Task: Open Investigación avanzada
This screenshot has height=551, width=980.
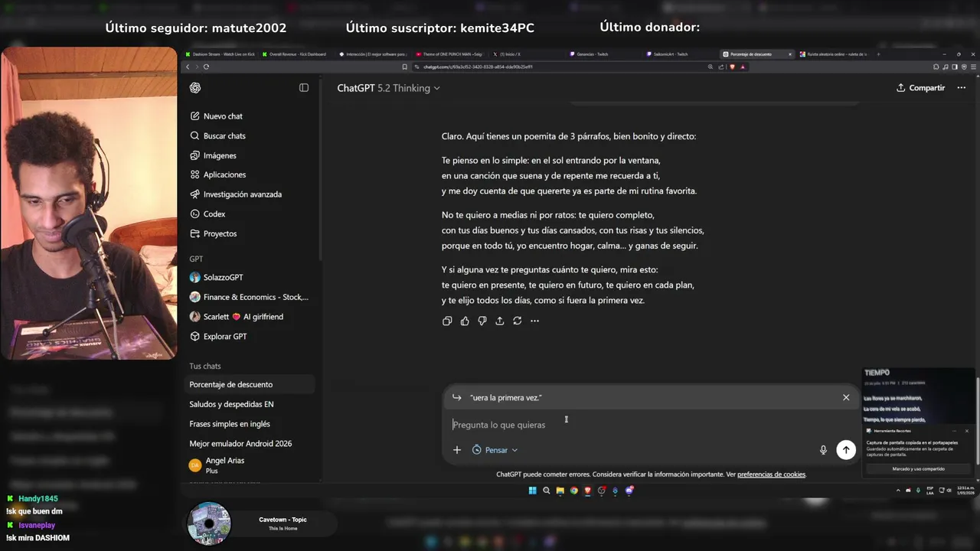Action: tap(236, 194)
